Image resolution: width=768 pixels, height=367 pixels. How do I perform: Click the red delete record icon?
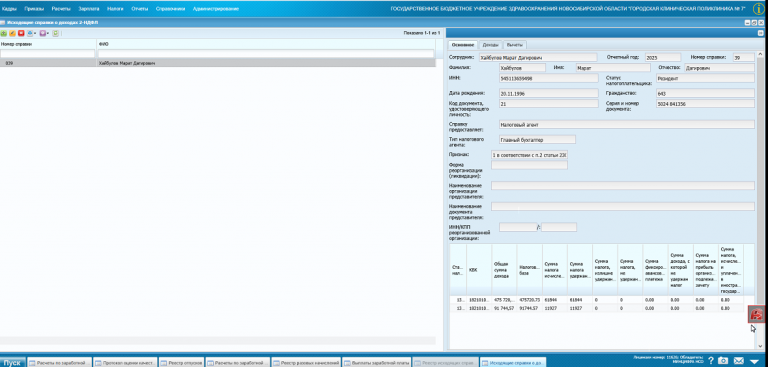(x=21, y=33)
